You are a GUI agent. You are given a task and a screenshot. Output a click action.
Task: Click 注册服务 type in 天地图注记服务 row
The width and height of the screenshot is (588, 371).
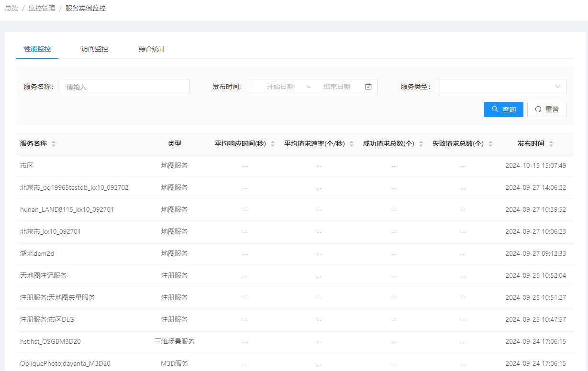point(175,275)
